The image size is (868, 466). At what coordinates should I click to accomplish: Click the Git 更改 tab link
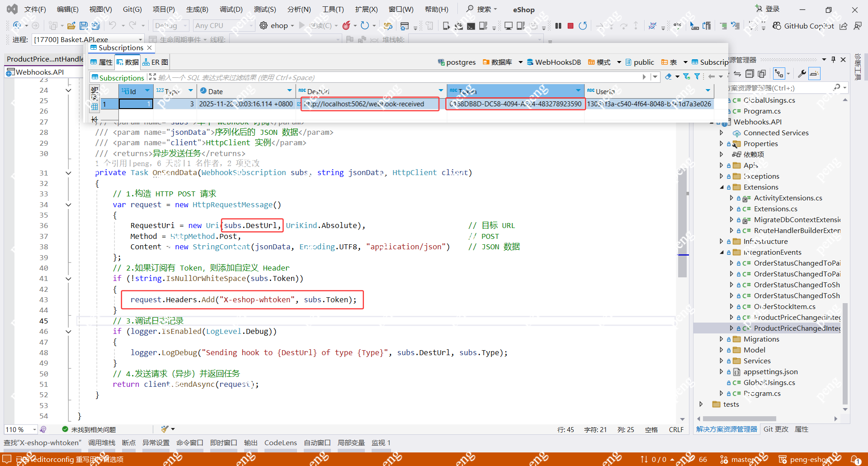pos(775,429)
